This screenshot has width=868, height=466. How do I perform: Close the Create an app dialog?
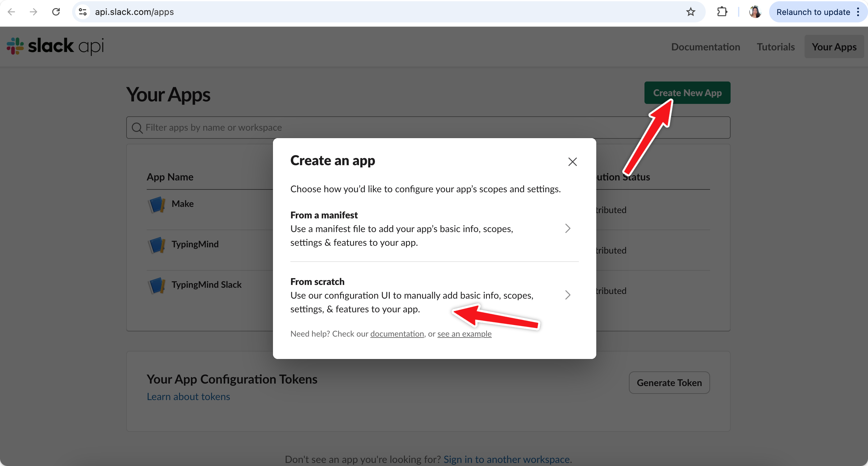click(572, 162)
